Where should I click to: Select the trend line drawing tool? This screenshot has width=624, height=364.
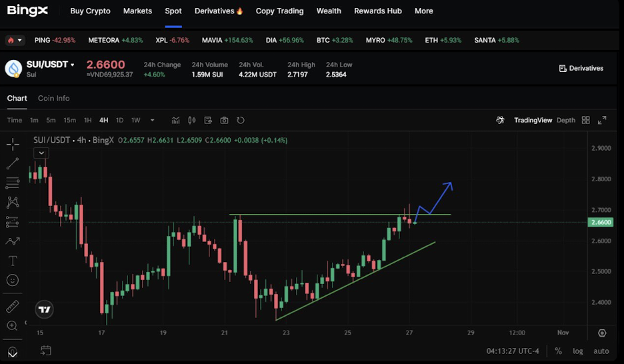[x=13, y=163]
